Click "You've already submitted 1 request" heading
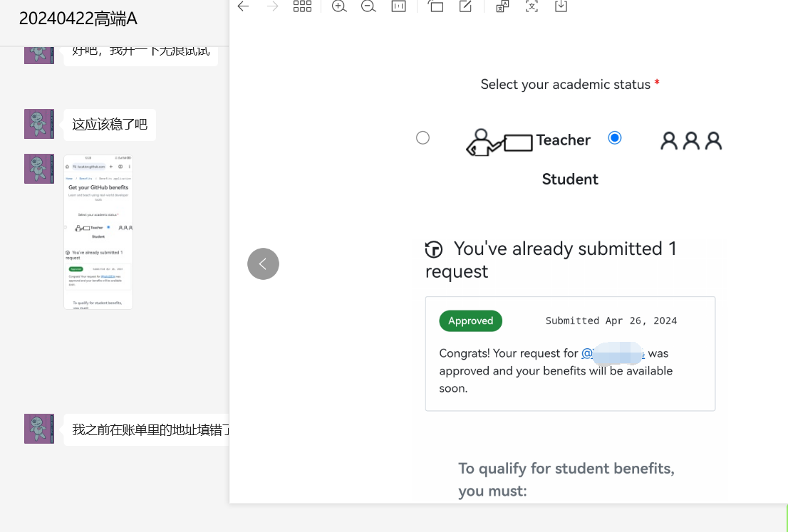Screen dimensions: 788x532 tap(551, 260)
